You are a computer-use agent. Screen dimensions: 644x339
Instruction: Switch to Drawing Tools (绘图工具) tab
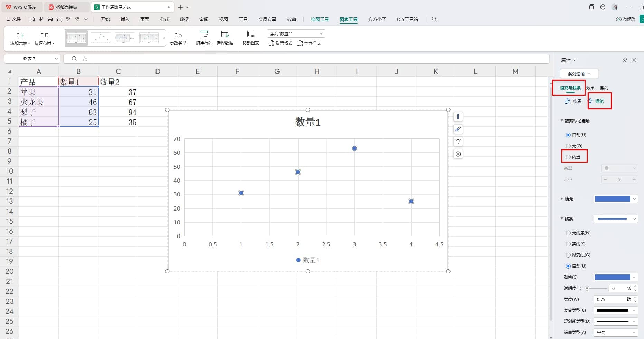(x=320, y=19)
